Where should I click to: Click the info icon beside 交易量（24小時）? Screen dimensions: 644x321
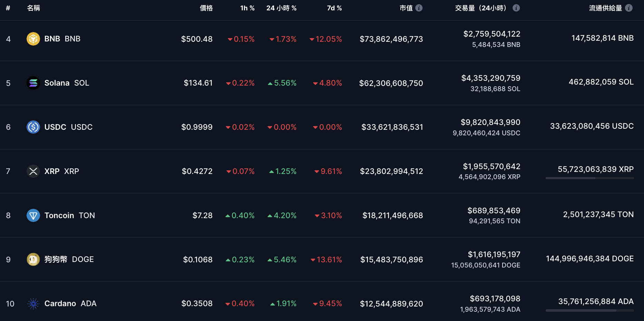tap(516, 8)
